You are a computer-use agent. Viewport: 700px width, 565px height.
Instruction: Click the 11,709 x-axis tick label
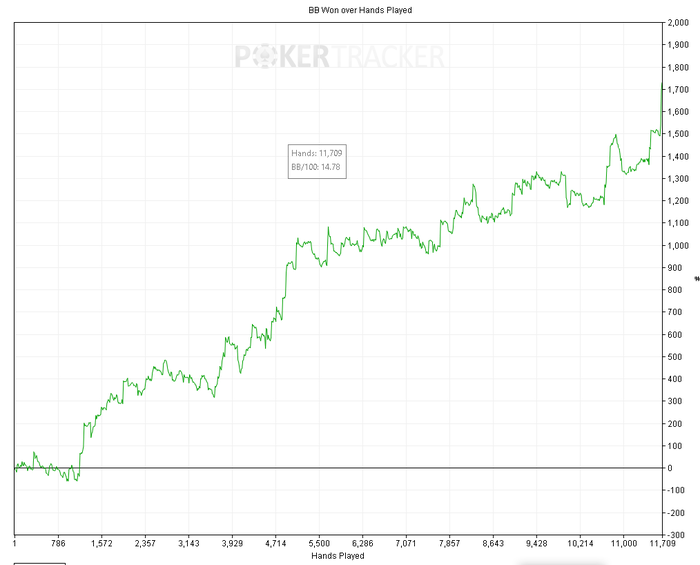click(662, 543)
